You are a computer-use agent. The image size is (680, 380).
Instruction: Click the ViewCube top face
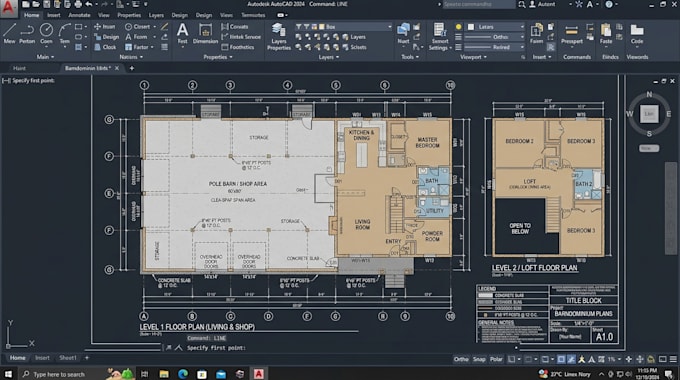[x=649, y=114]
